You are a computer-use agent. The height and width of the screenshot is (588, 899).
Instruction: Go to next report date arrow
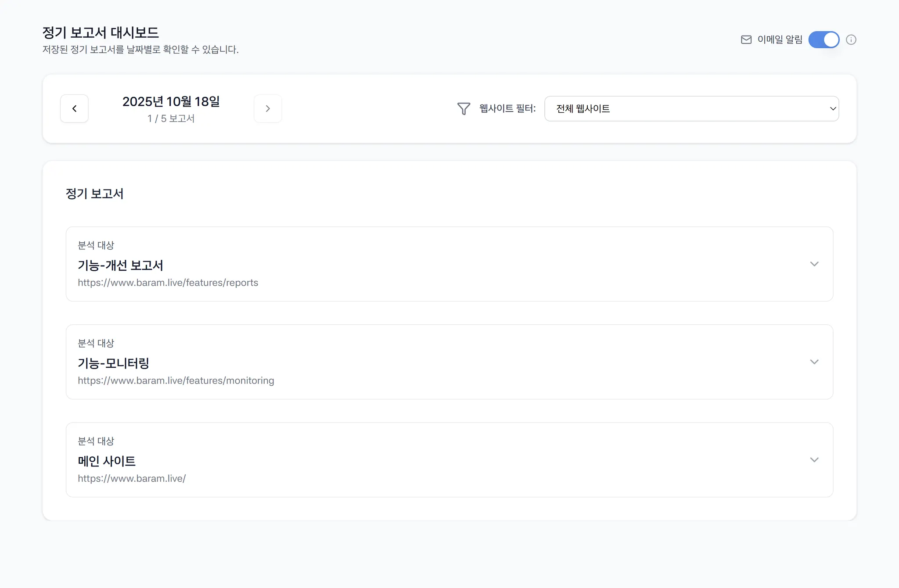coord(268,108)
